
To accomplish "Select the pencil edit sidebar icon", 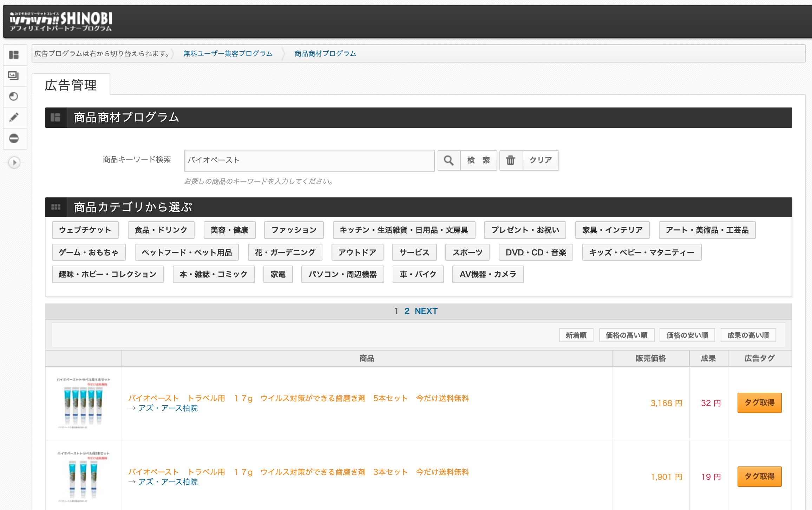I will [14, 117].
